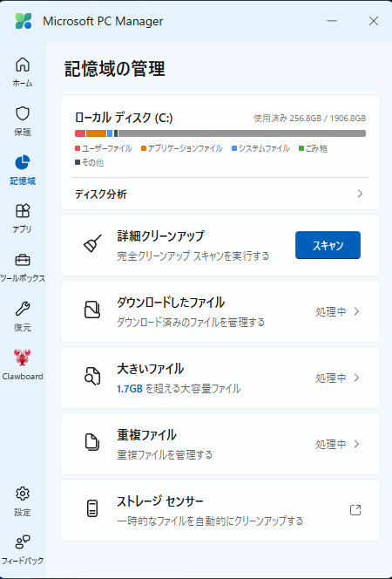Click the broom icon for 詳細クリーンアップ

point(92,244)
